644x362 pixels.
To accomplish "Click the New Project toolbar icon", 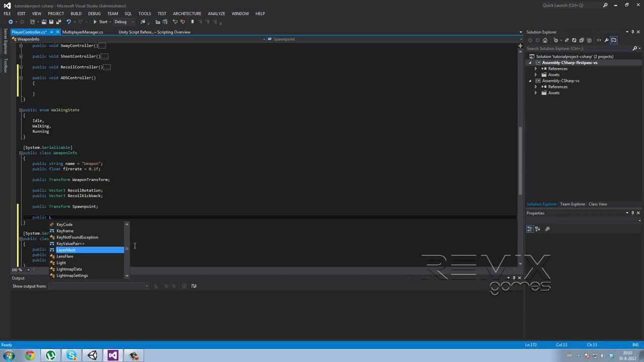I will [x=32, y=22].
